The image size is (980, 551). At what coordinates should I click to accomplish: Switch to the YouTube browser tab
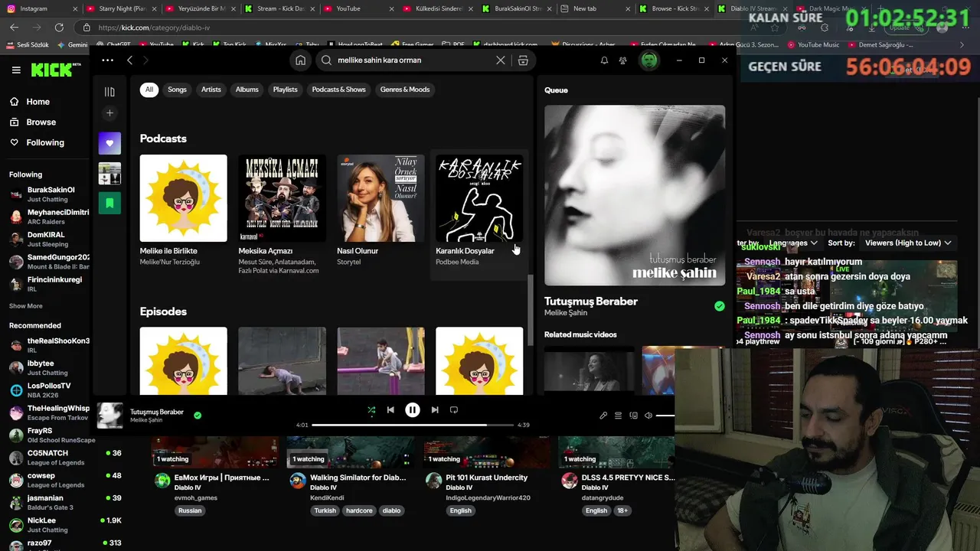click(360, 8)
